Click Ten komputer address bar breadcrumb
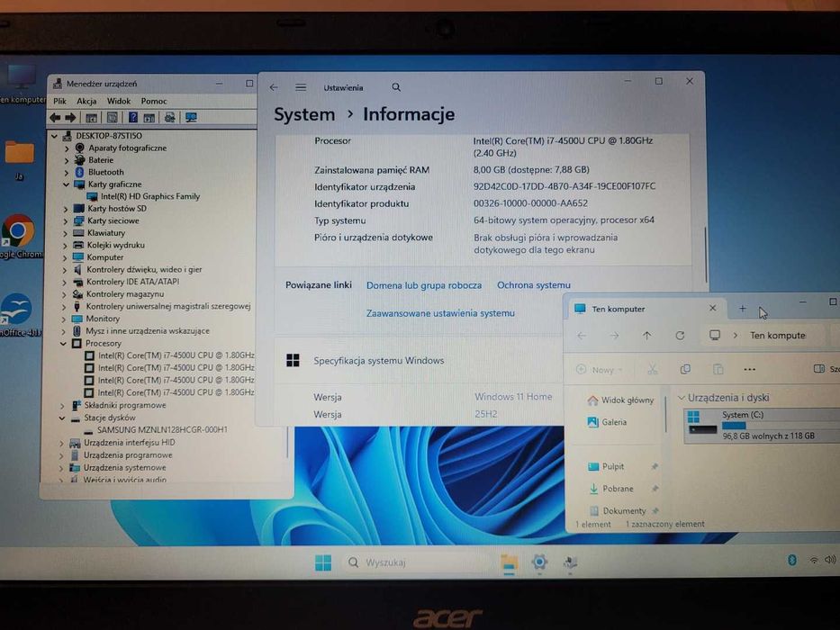 point(778,336)
